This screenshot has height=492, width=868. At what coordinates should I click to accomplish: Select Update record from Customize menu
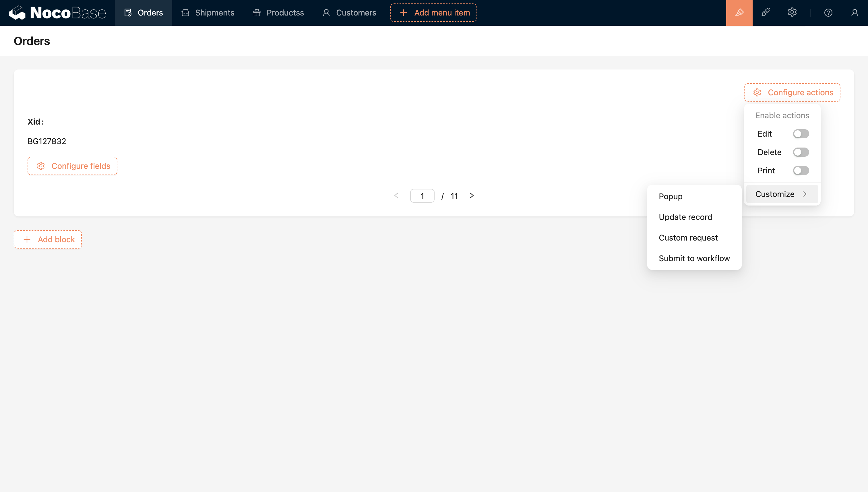[685, 217]
